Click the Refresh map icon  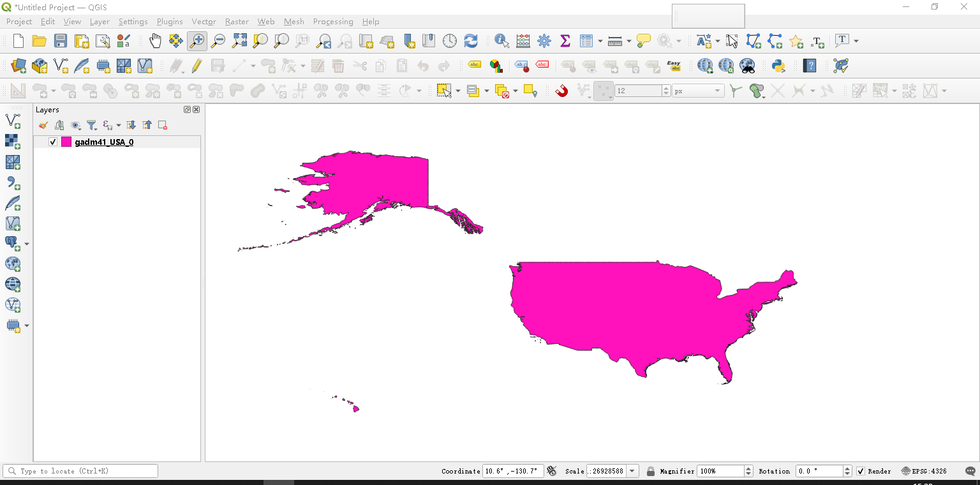pos(471,41)
